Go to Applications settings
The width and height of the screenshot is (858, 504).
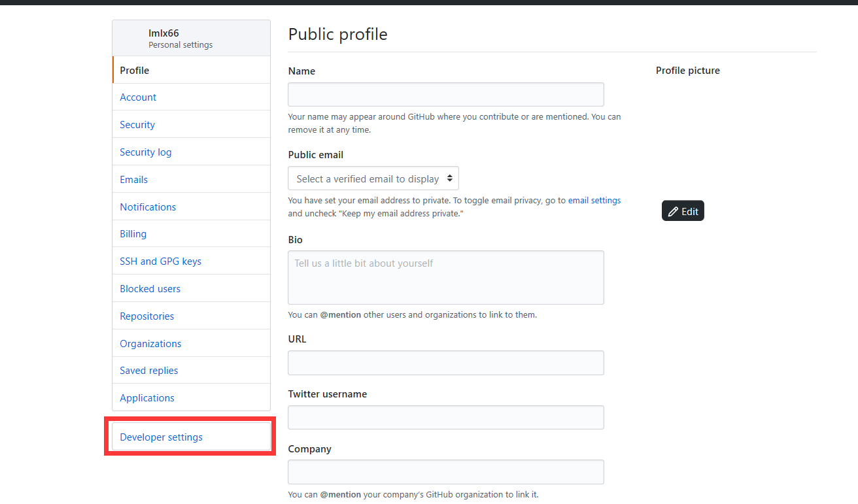[x=147, y=398]
